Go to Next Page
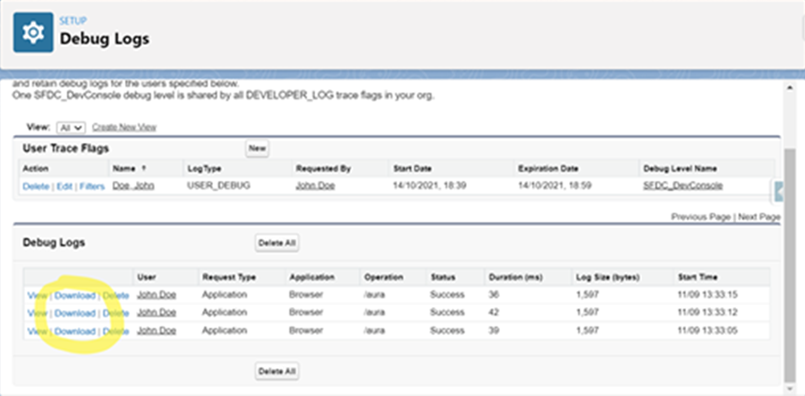Viewport: 805px width, 396px height. click(x=759, y=217)
